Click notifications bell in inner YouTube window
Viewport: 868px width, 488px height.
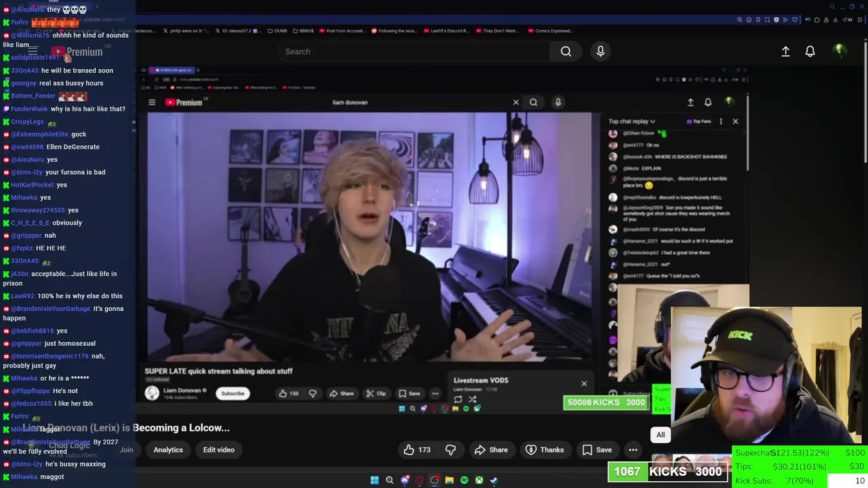click(708, 102)
